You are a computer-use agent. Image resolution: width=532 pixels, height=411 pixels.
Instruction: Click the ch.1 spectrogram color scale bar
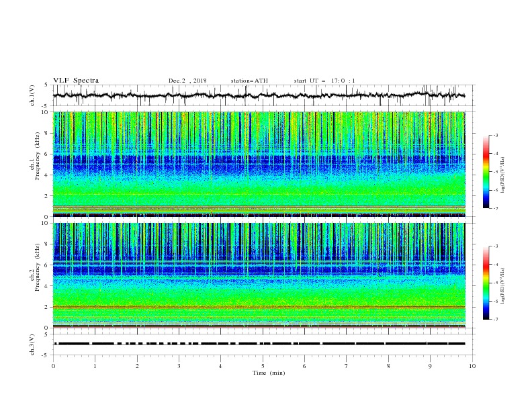coord(486,172)
